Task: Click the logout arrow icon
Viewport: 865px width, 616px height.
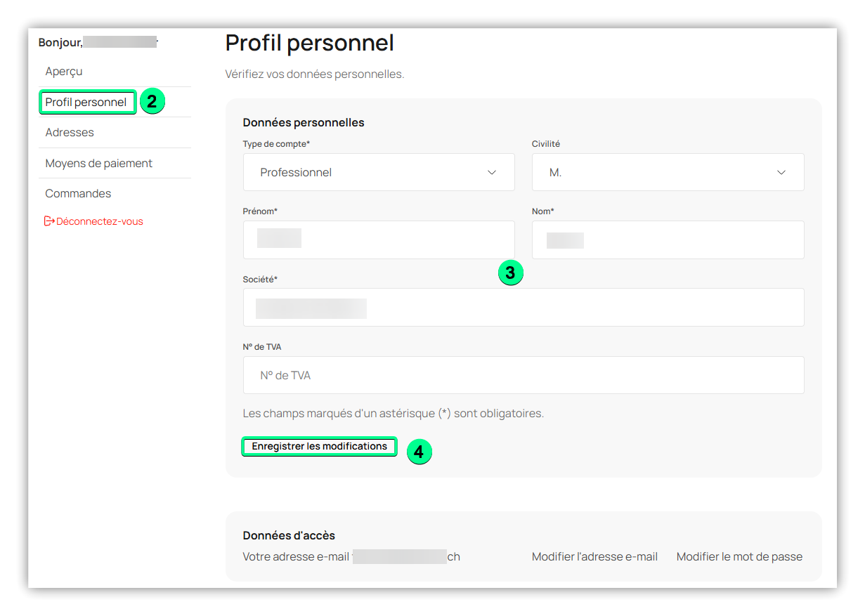Action: pyautogui.click(x=49, y=221)
